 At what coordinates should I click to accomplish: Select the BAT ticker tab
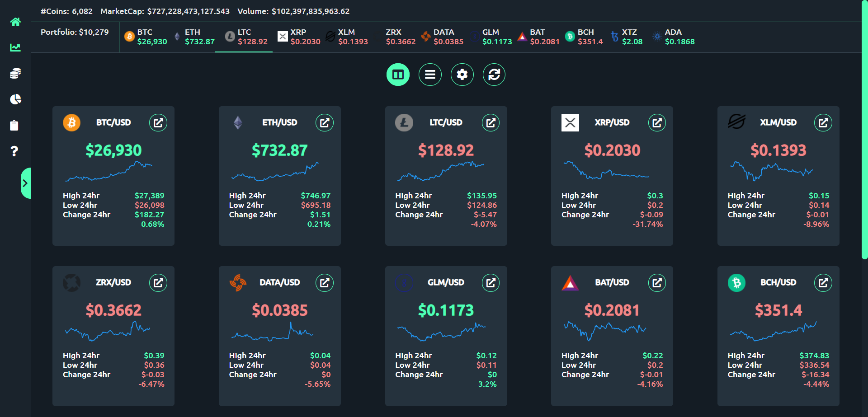538,37
